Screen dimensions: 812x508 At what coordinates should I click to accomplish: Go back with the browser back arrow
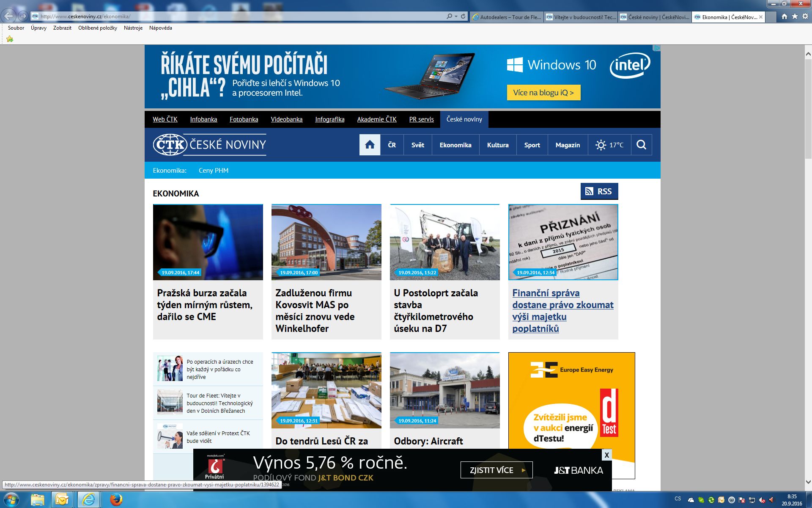pos(9,16)
